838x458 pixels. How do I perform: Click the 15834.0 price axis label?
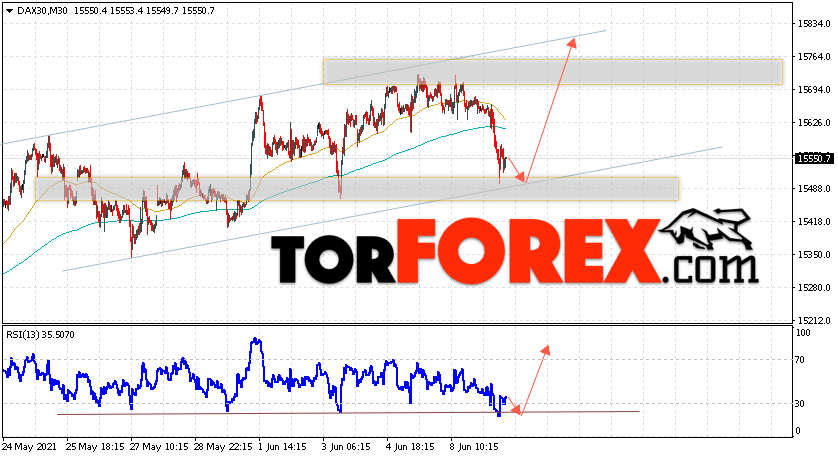(813, 24)
